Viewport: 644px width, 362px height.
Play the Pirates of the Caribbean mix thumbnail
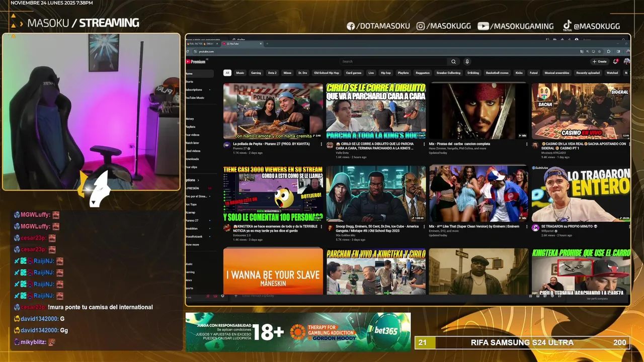pos(478,111)
